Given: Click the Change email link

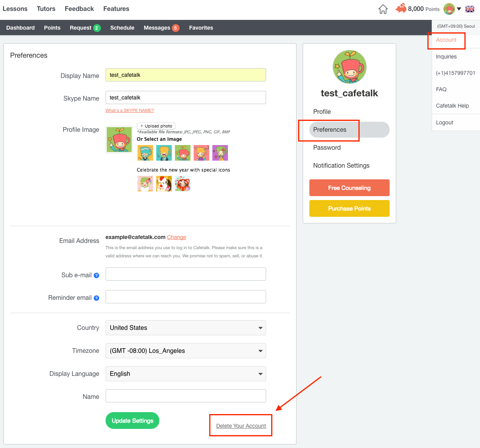Looking at the screenshot, I should (x=176, y=237).
